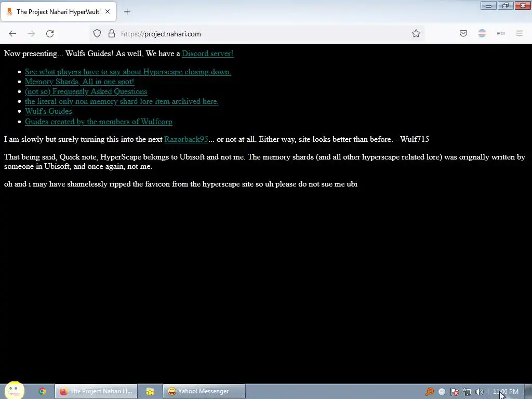Open a new browser tab
Viewport: 532px width, 399px height.
tap(127, 12)
